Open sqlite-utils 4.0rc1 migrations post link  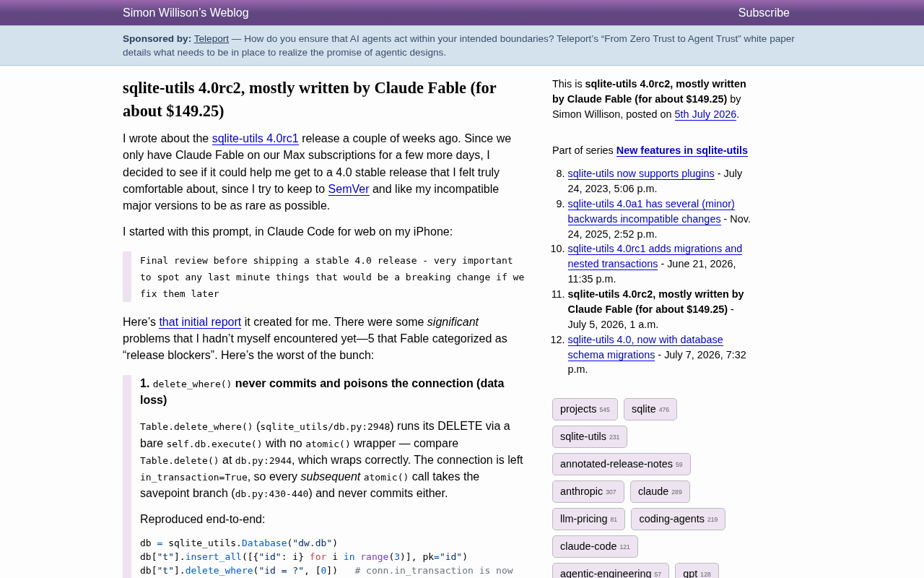655,256
